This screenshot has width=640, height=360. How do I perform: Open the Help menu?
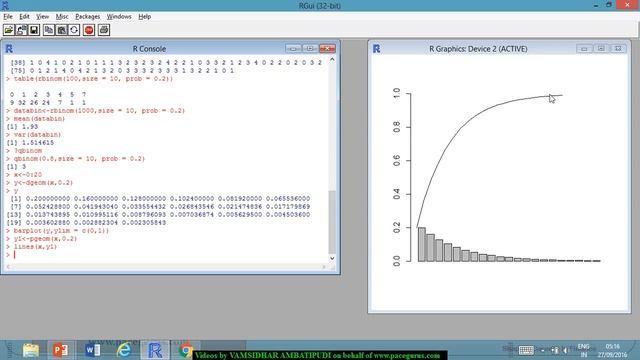[144, 16]
